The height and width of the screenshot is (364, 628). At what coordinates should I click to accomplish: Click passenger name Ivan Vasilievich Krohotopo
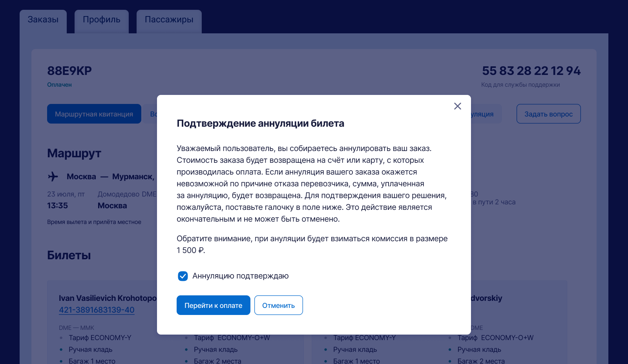[x=108, y=298]
